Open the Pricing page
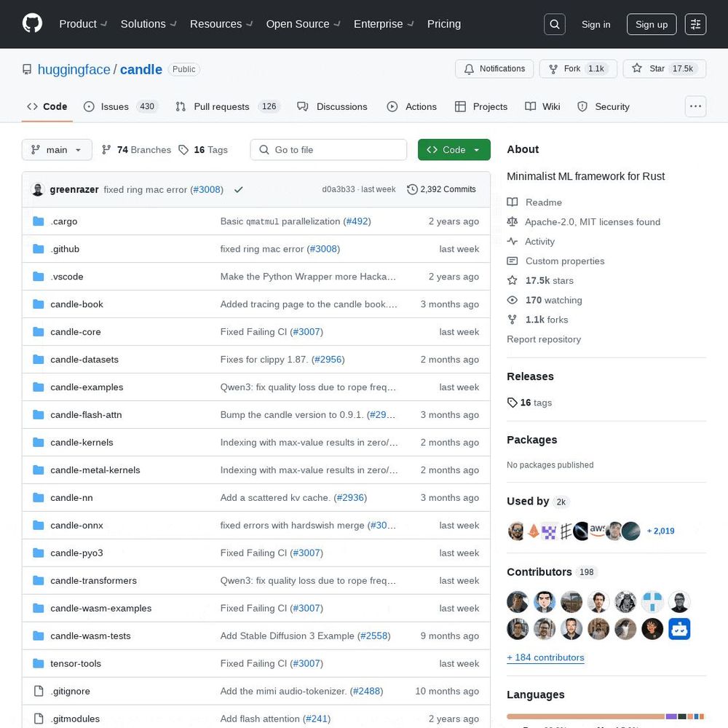Screen dimensions: 728x728 [x=444, y=24]
